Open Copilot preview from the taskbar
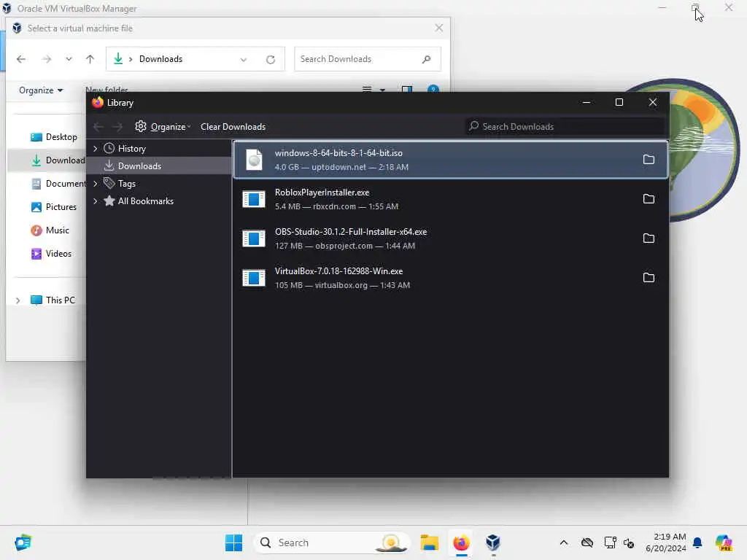The image size is (747, 560). pos(724,542)
